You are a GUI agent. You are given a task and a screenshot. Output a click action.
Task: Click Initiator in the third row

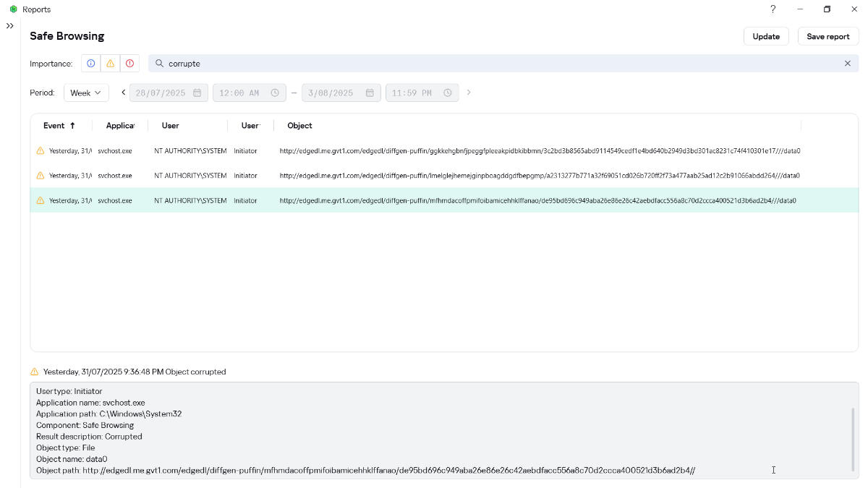(245, 200)
